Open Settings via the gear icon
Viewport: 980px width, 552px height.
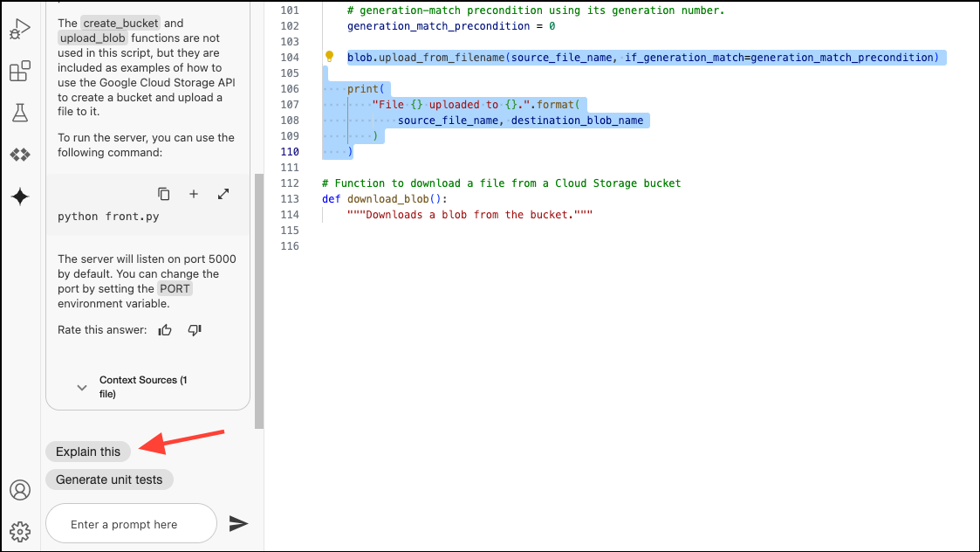[19, 531]
